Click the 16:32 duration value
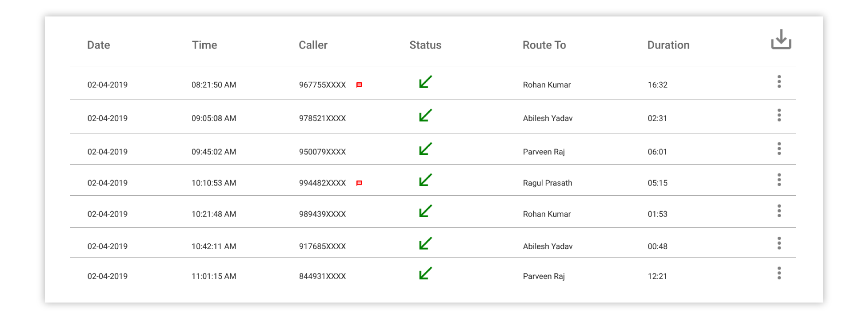Image resolution: width=868 pixels, height=319 pixels. (656, 85)
